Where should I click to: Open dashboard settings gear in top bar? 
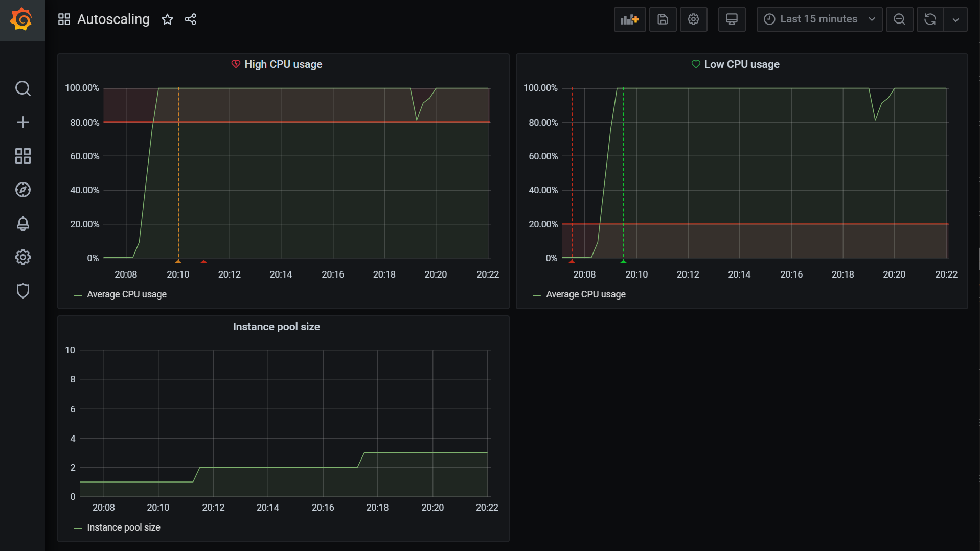click(x=693, y=19)
